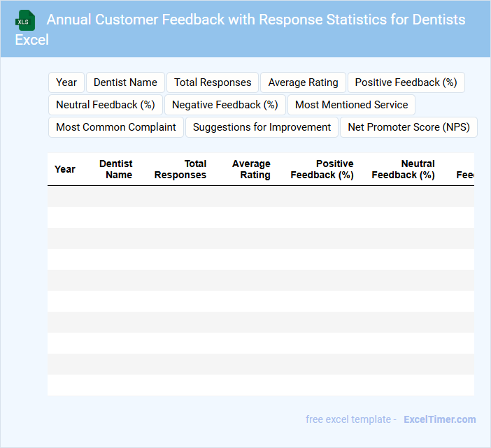
Task: Click the Total Responses table column header
Action: click(x=180, y=169)
